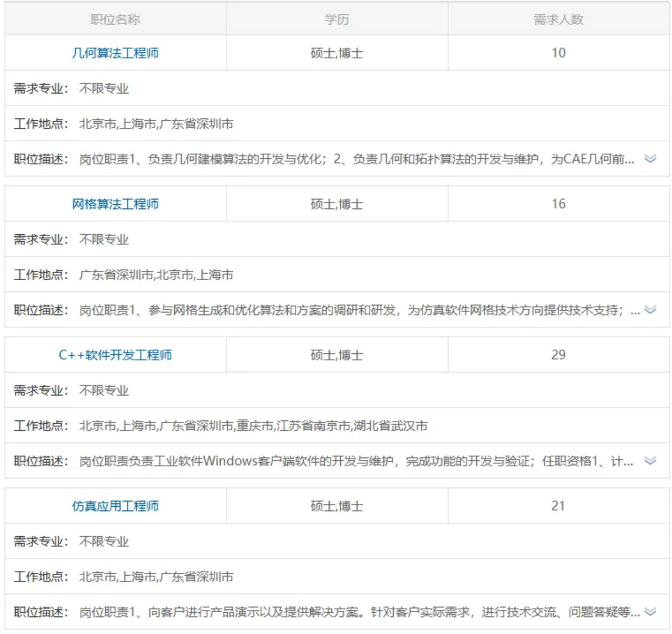The width and height of the screenshot is (672, 634).
Task: Click the 产品演示 job description text
Action: tap(359, 612)
